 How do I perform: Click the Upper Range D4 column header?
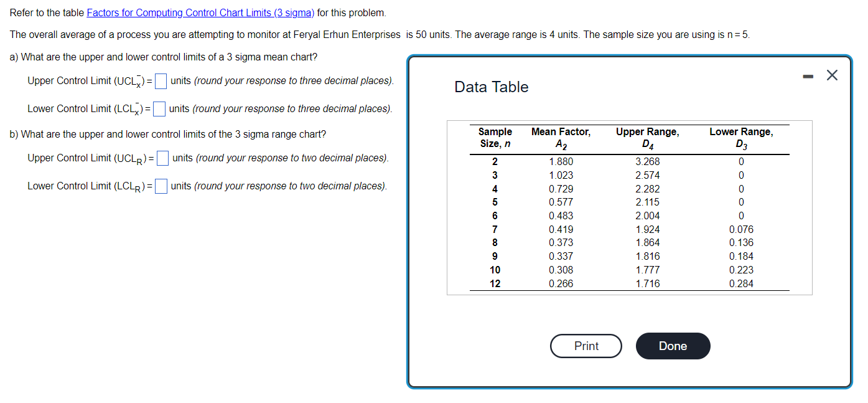[x=646, y=137]
